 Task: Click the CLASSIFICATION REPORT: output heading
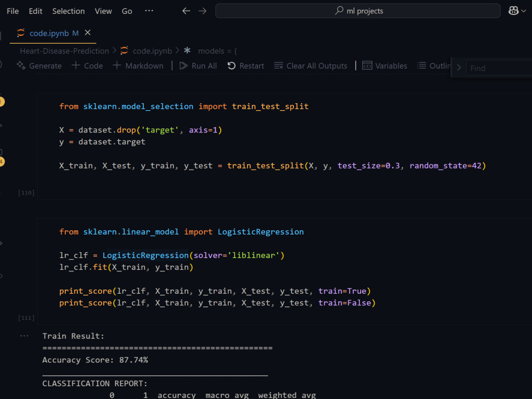tap(95, 384)
